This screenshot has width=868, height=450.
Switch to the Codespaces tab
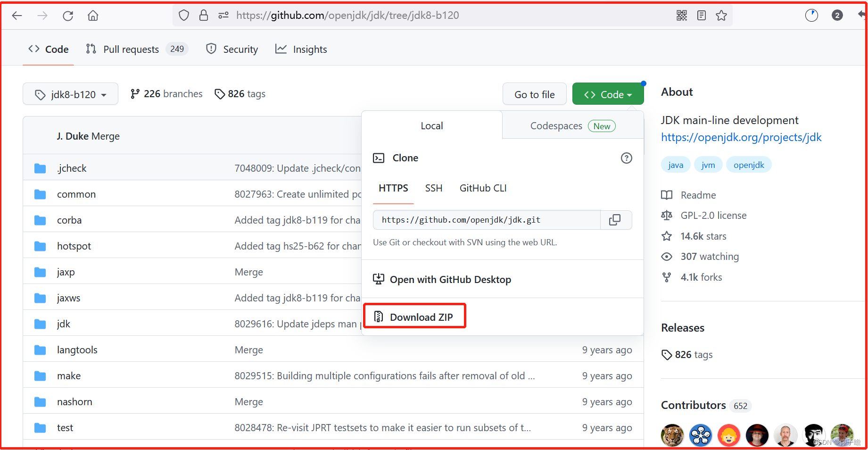[573, 126]
